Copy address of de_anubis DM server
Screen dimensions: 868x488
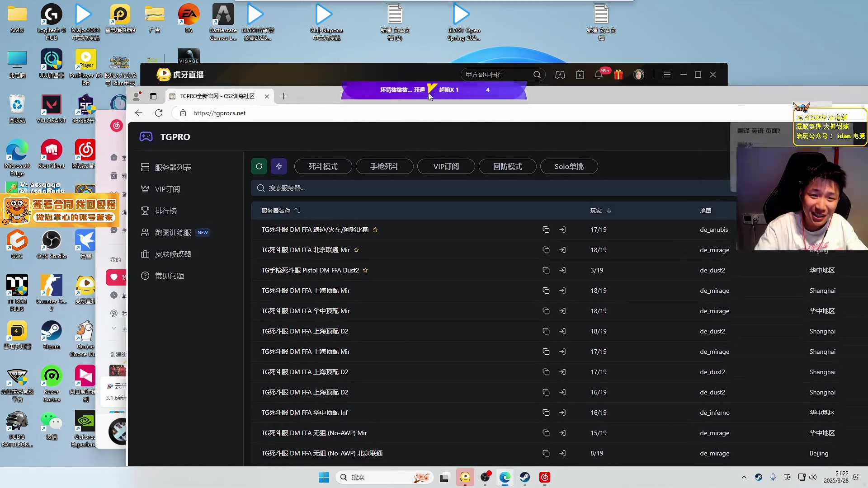[546, 230]
